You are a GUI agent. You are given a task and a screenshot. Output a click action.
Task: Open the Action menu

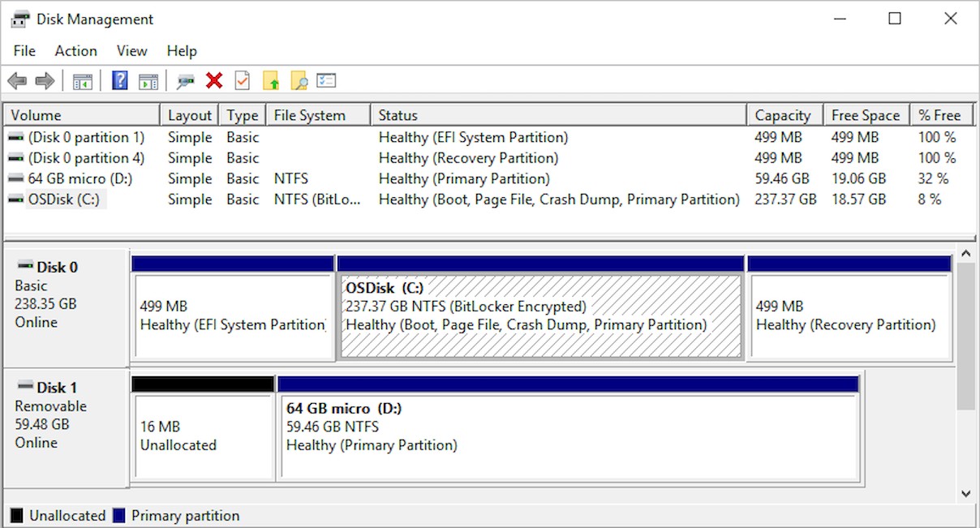[75, 51]
